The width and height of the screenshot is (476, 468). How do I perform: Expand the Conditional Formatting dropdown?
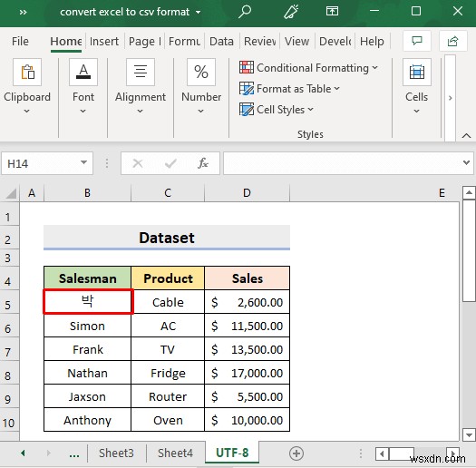pos(308,67)
